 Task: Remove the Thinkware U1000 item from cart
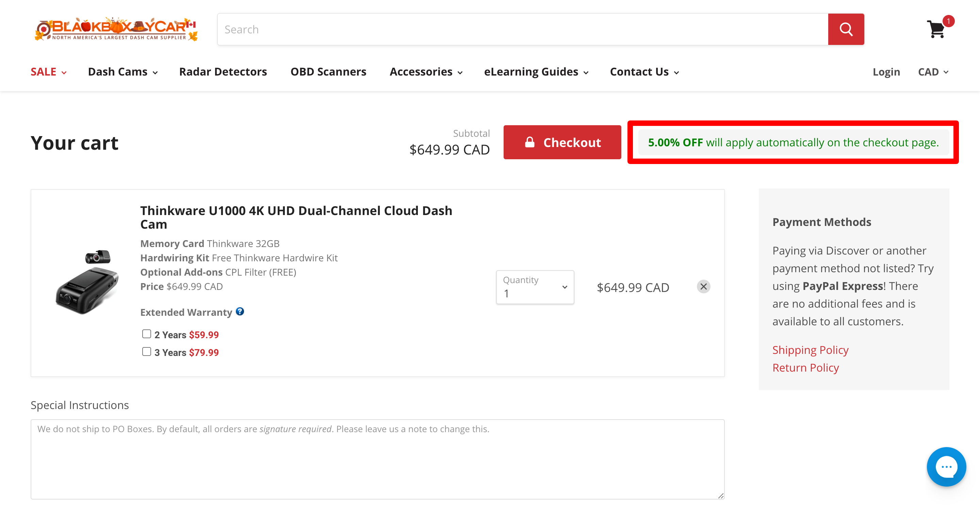(703, 287)
